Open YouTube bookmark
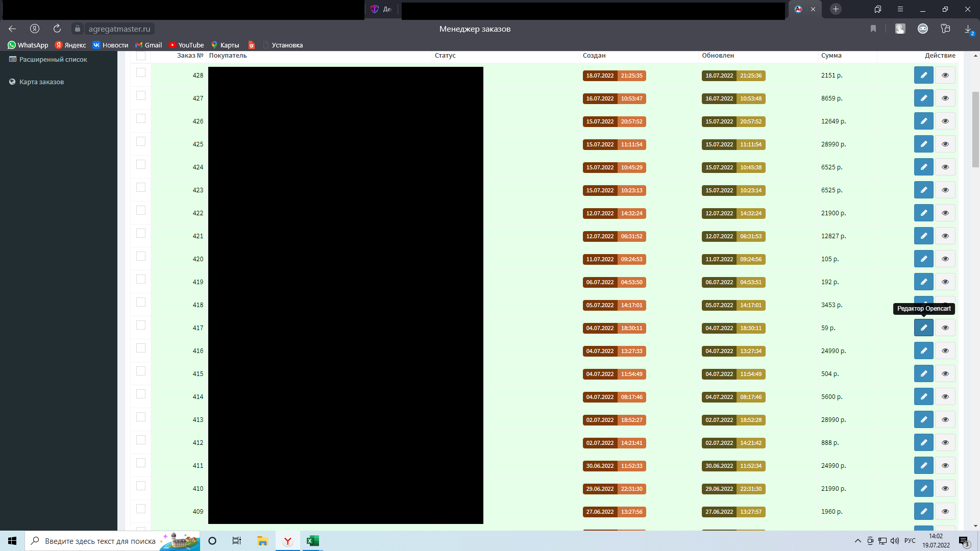This screenshot has width=980, height=551. pyautogui.click(x=186, y=45)
